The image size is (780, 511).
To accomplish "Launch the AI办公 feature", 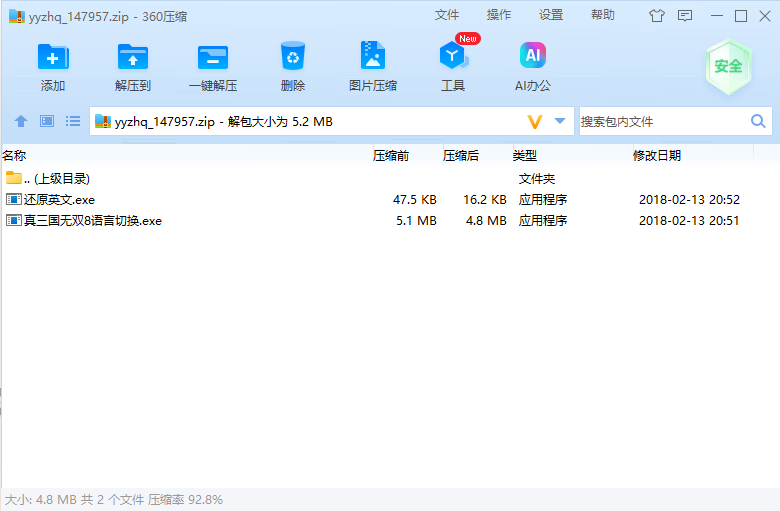I will click(x=533, y=55).
